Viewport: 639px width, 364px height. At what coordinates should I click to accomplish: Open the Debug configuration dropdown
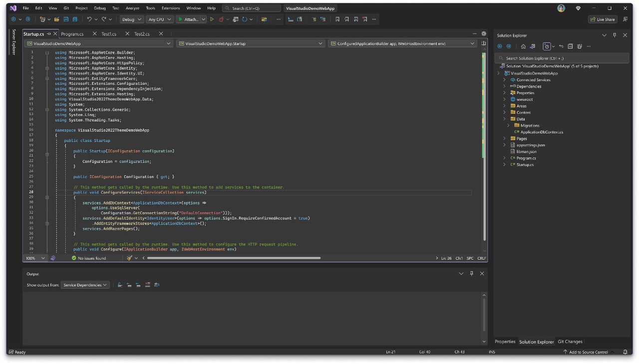[131, 19]
